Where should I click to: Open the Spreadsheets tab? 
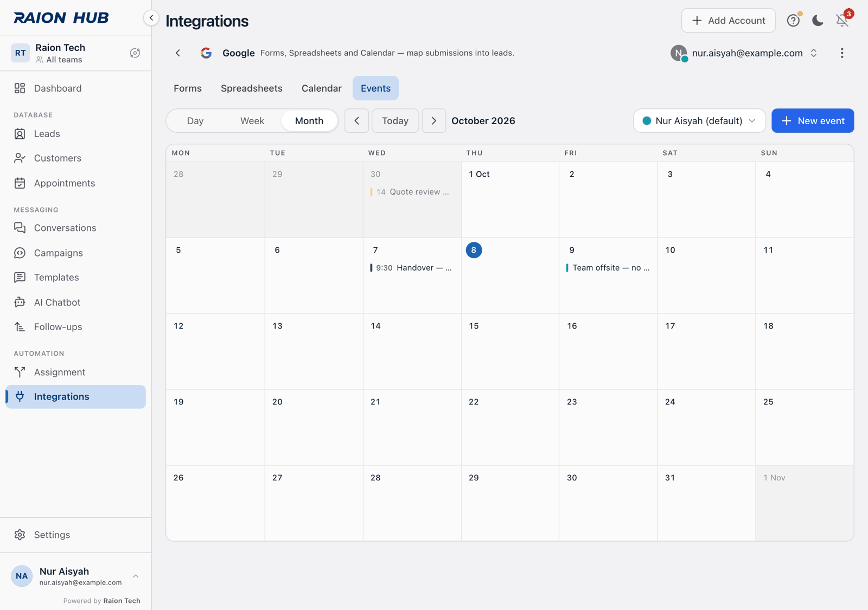point(252,88)
